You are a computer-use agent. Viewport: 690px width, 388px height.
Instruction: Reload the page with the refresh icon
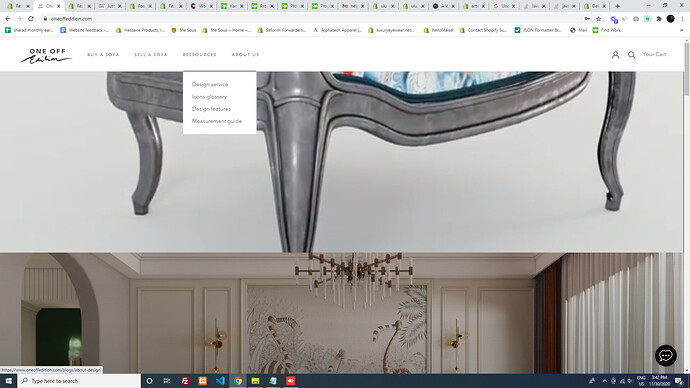[31, 19]
